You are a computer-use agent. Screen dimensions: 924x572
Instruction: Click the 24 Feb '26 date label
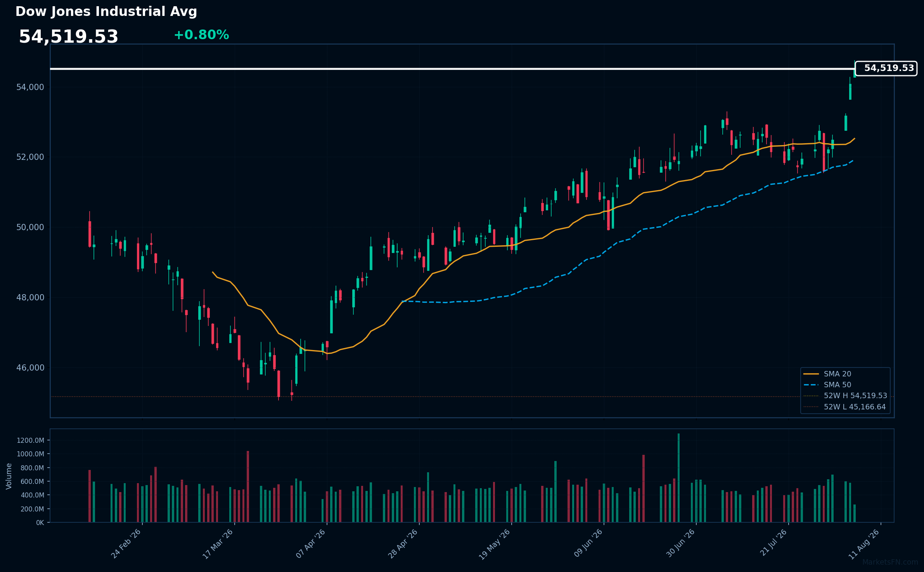[126, 544]
